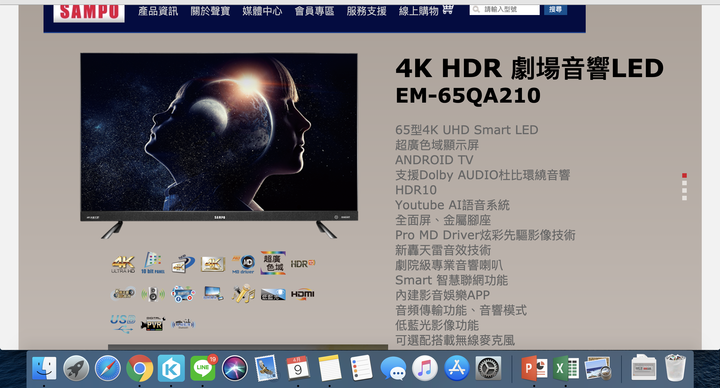
Task: Open LINE from the Dock
Action: point(202,368)
